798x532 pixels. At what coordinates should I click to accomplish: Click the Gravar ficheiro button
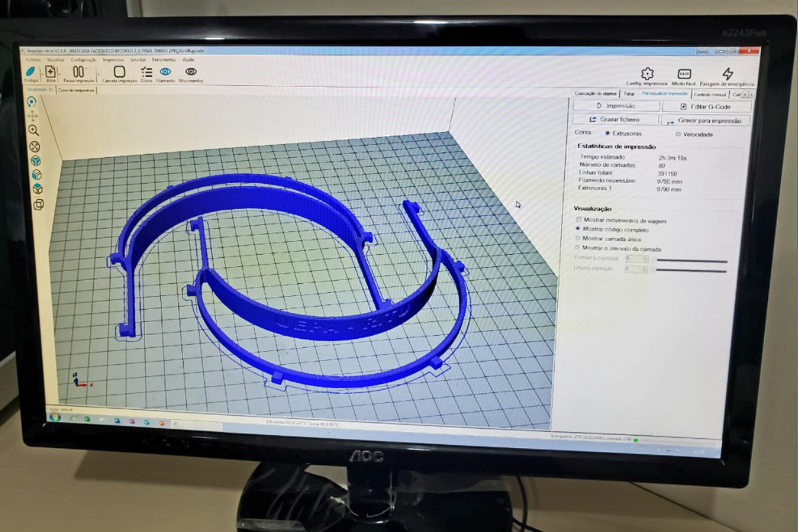[615, 119]
